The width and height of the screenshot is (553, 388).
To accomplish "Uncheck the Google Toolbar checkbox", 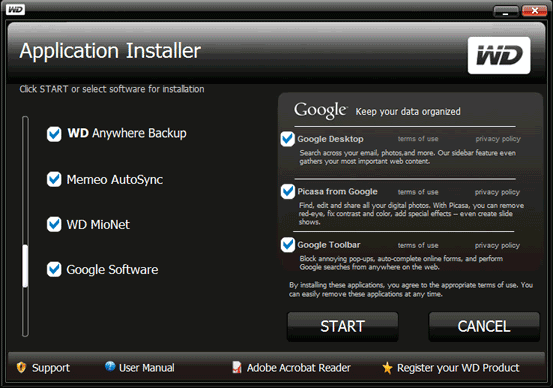I will [x=288, y=245].
